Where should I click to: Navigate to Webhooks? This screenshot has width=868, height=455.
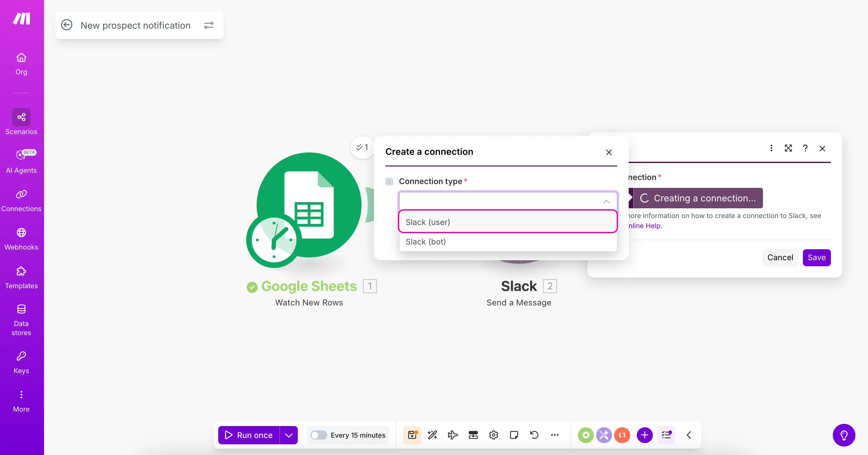point(21,239)
